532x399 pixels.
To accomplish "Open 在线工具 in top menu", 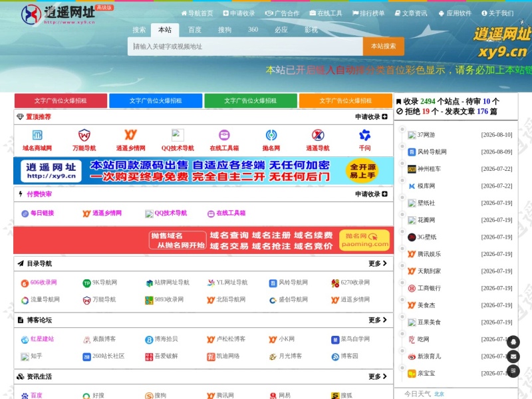I will coord(326,13).
